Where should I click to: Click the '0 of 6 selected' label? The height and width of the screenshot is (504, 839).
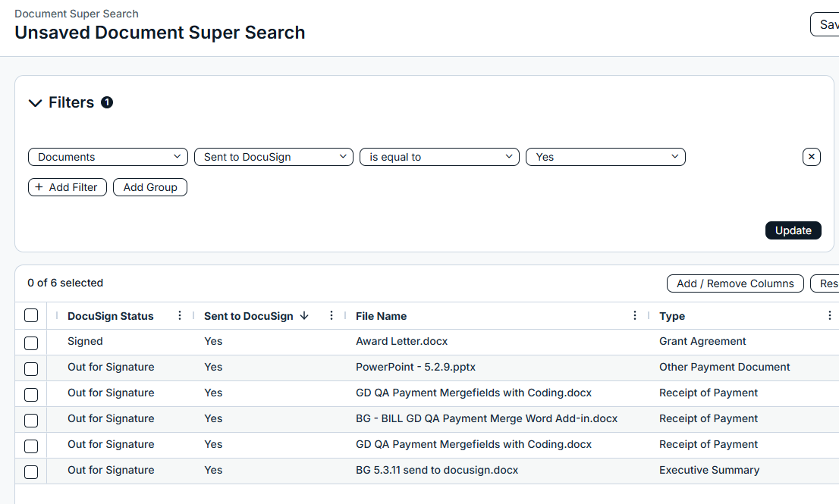point(65,283)
